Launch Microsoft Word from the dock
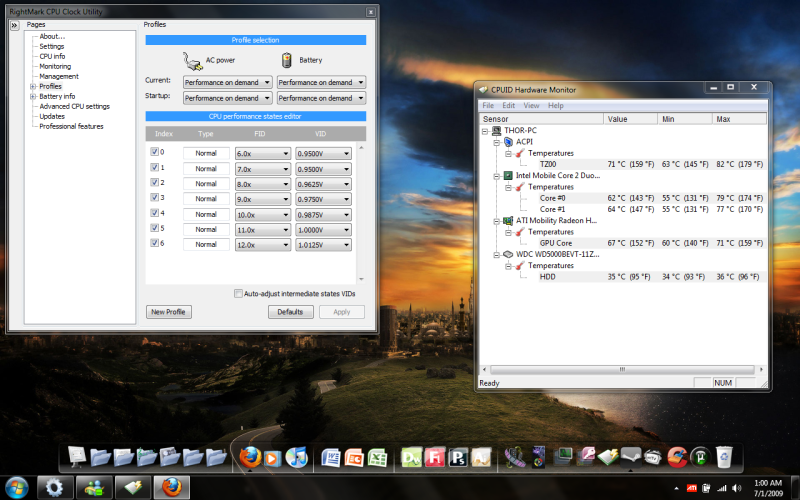Image resolution: width=800 pixels, height=500 pixels. tap(331, 458)
